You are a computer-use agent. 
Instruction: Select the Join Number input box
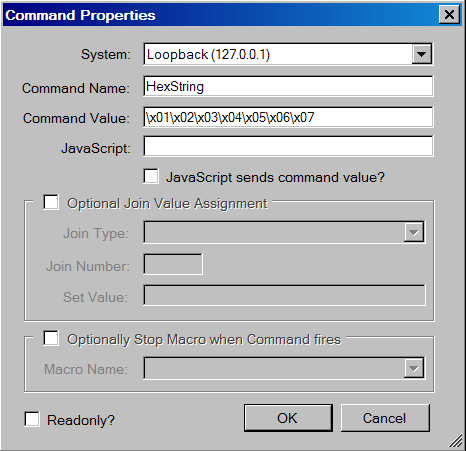173,264
